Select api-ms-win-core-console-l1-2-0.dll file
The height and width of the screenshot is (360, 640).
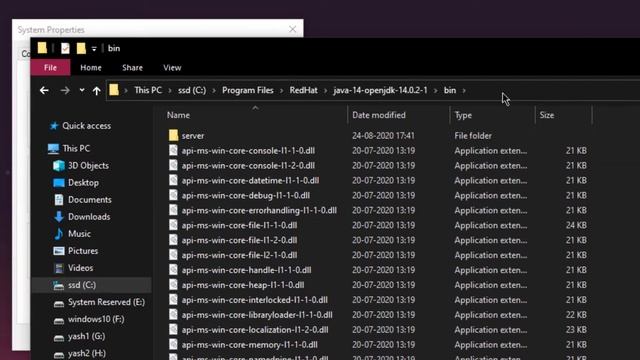248,166
